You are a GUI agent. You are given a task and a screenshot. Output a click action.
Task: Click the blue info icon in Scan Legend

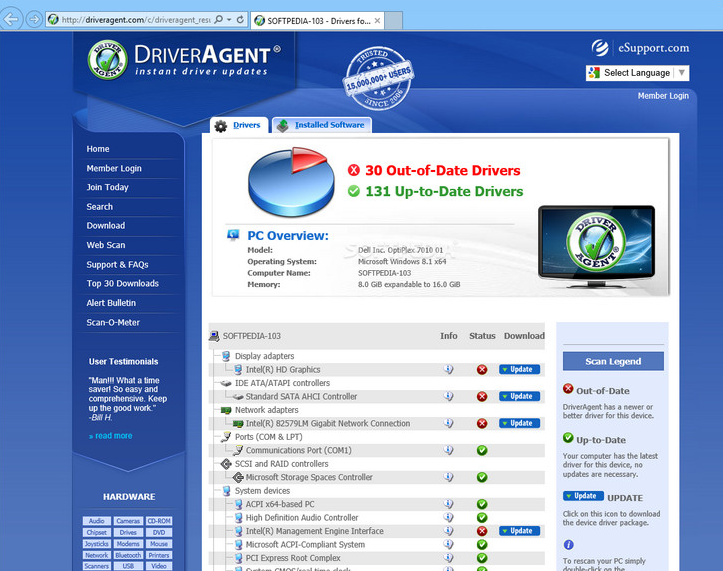[569, 545]
